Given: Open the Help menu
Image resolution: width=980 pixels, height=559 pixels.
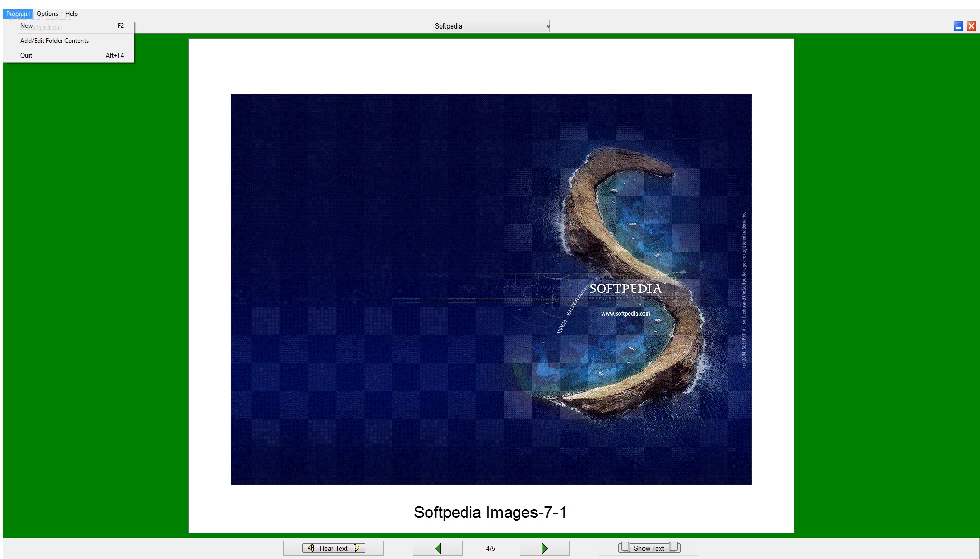Looking at the screenshot, I should (71, 14).
